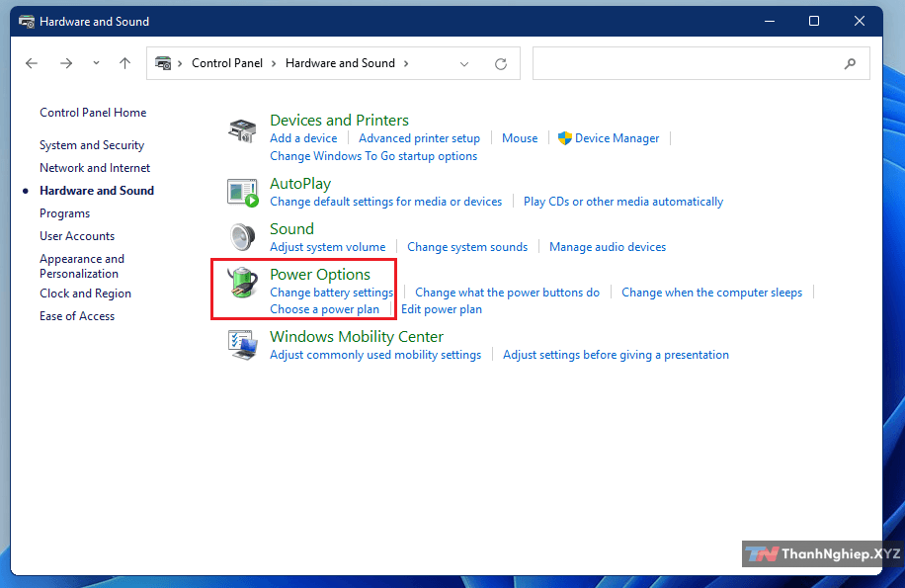Open Advanced printer setup

click(x=419, y=138)
